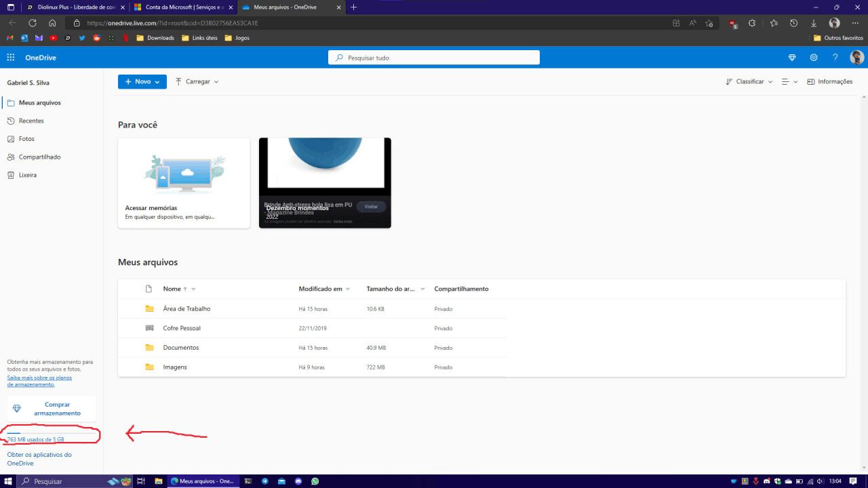This screenshot has height=488, width=868.
Task: Open the Reddit bookmark icon
Action: (97, 38)
